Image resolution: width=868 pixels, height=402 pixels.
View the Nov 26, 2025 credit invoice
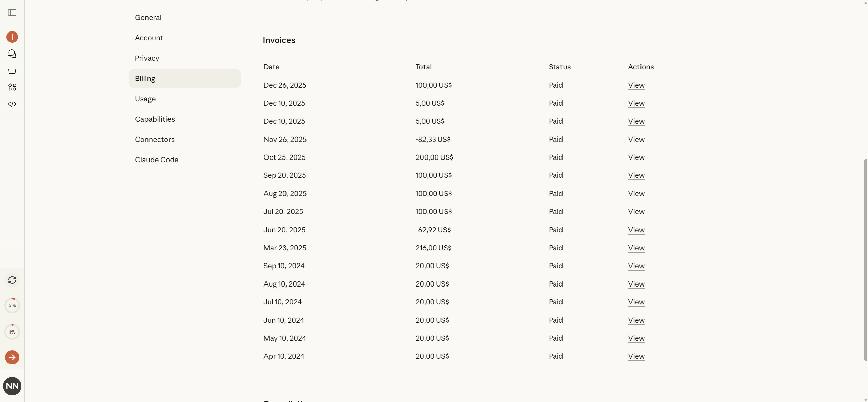click(x=636, y=140)
